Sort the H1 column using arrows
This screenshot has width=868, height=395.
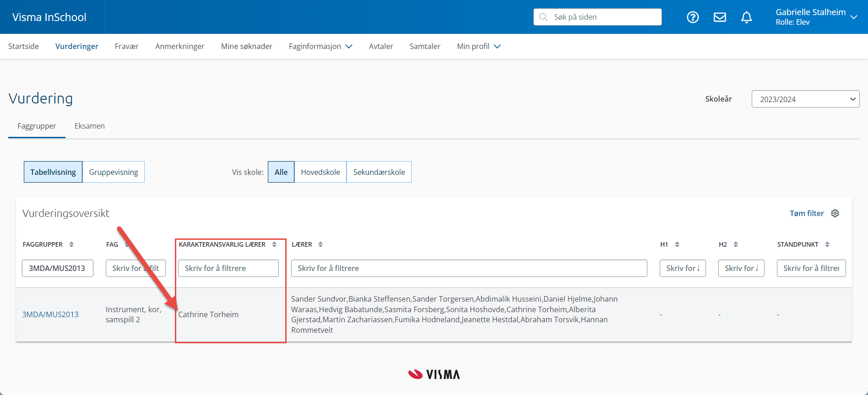point(677,244)
